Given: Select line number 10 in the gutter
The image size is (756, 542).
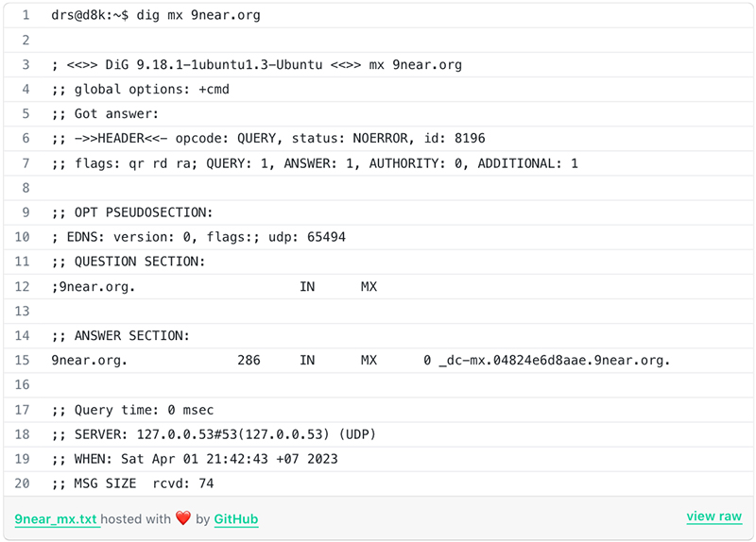Looking at the screenshot, I should (x=23, y=237).
